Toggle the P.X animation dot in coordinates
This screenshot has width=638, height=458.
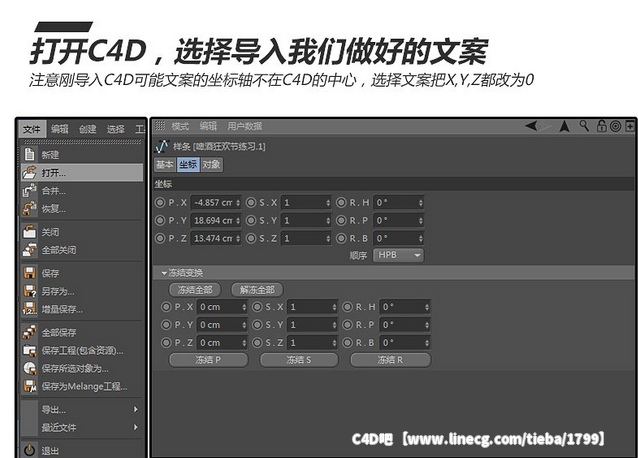(160, 202)
